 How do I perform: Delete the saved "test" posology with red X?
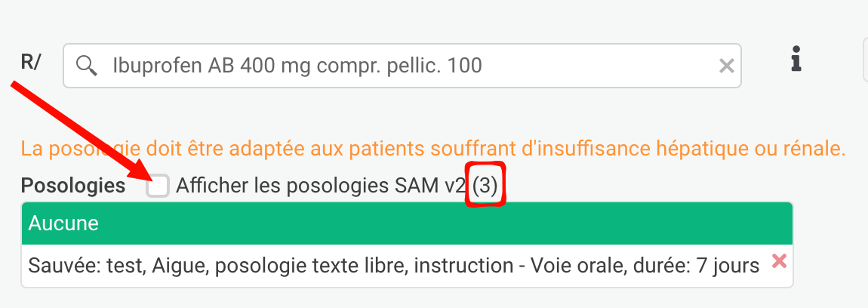[x=780, y=262]
